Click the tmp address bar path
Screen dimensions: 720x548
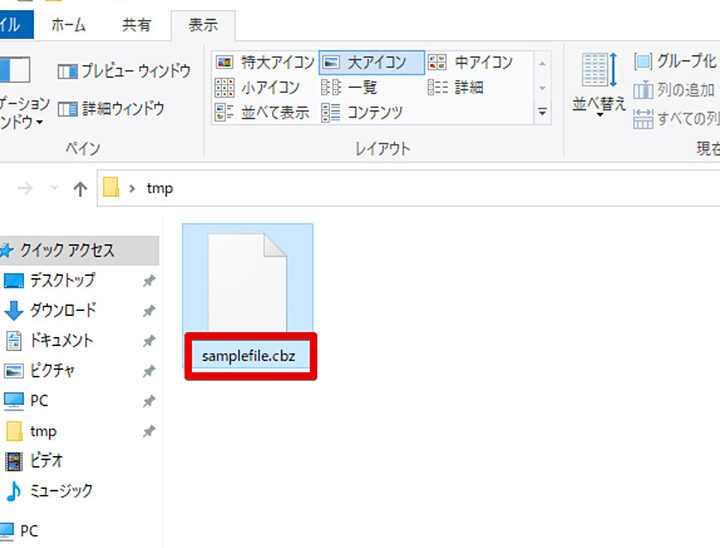pos(159,188)
